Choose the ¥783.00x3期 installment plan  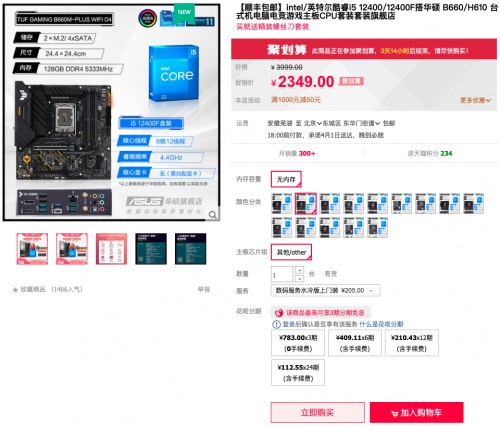point(298,343)
